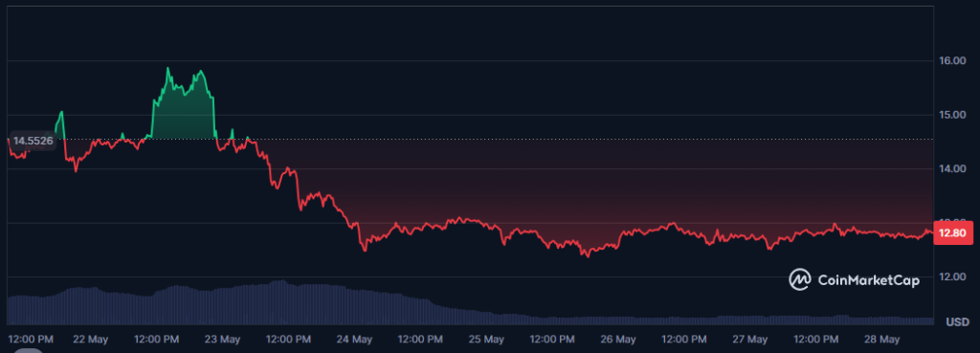Click the green price peak near 16.00

[167, 68]
